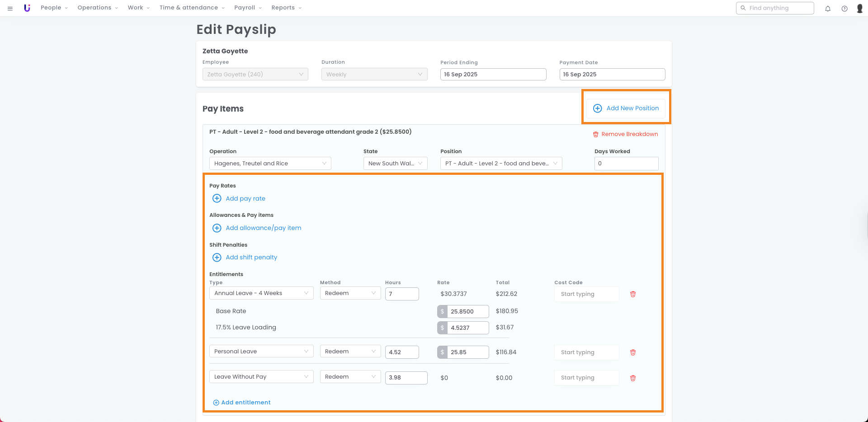Change the Personal Leave method dropdown
This screenshot has height=422, width=868.
click(x=350, y=352)
